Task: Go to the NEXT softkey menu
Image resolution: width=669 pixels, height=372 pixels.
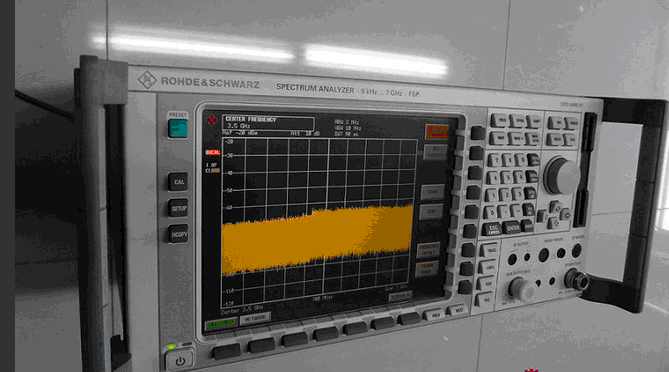Action: (458, 311)
